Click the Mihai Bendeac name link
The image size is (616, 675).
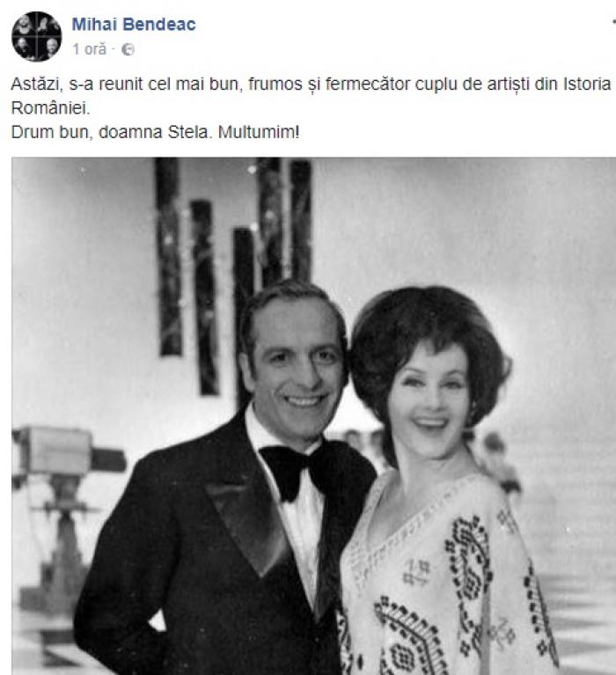coord(134,24)
